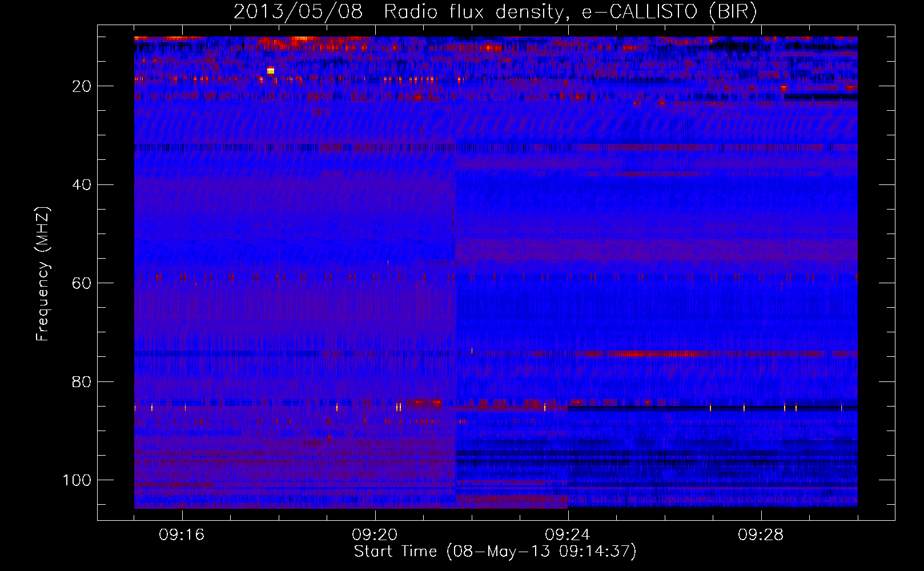This screenshot has height=571, width=924.
Task: Click the 'Frequency (MHZ)' axis label
Action: 43,274
